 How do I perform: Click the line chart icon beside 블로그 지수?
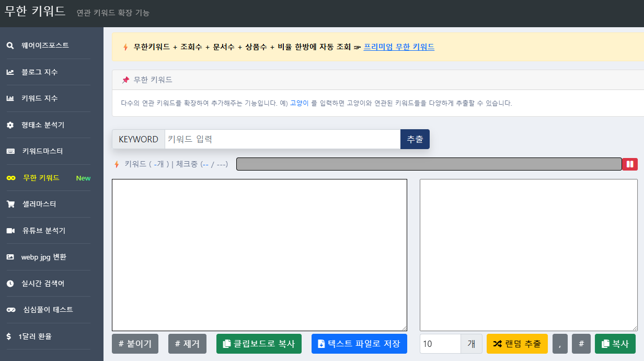[10, 72]
